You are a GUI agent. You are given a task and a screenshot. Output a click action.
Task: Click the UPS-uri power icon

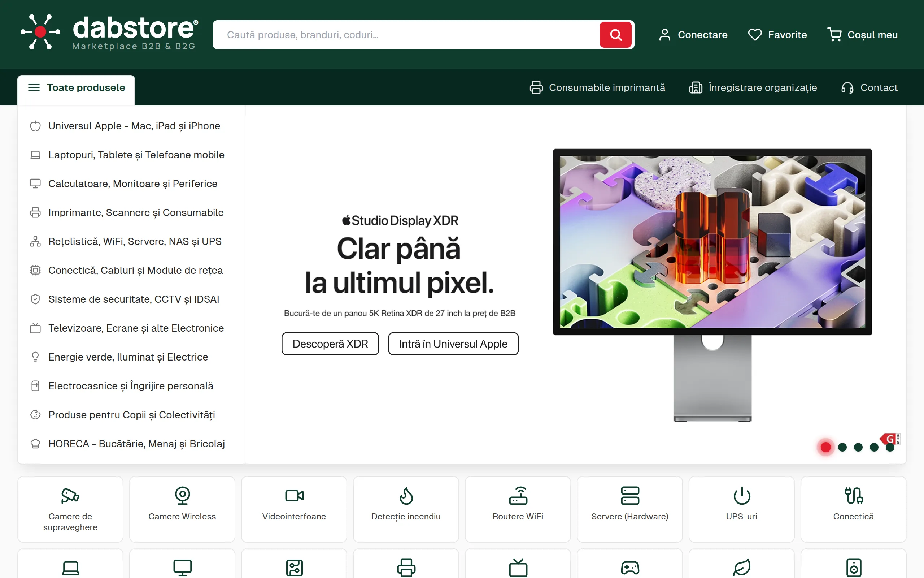(742, 495)
